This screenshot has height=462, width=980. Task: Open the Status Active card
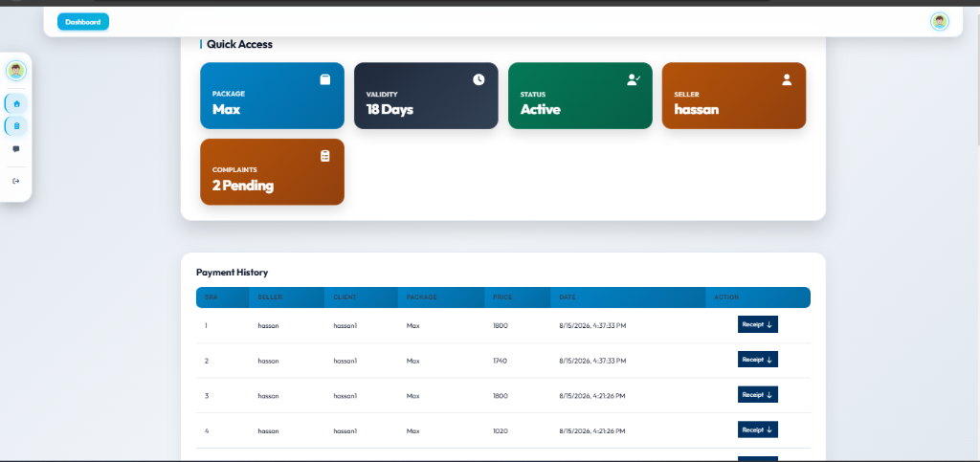(580, 96)
